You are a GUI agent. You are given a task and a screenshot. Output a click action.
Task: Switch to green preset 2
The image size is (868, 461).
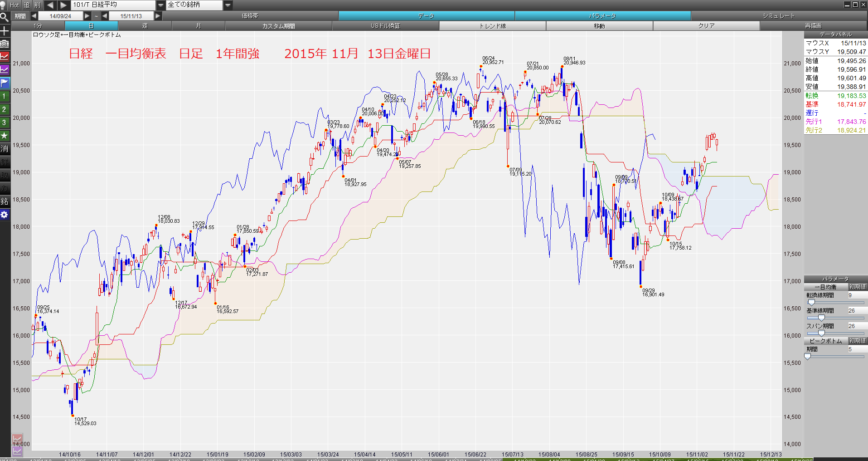click(5, 109)
